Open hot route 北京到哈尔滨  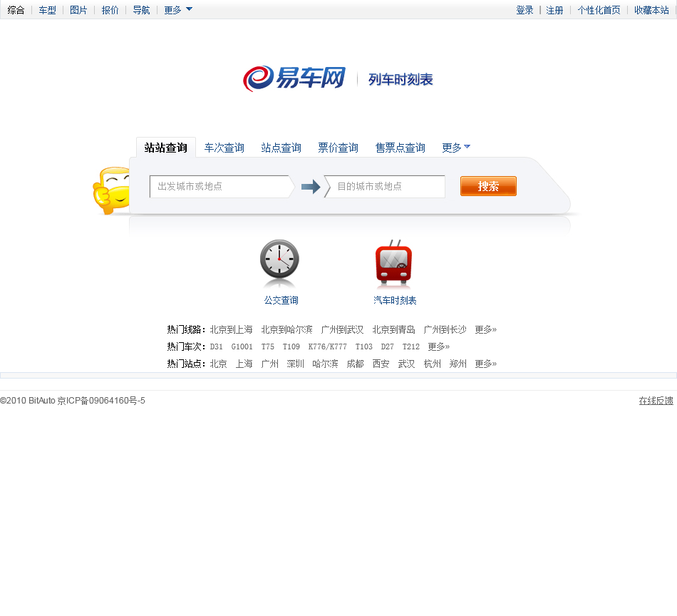coord(286,329)
